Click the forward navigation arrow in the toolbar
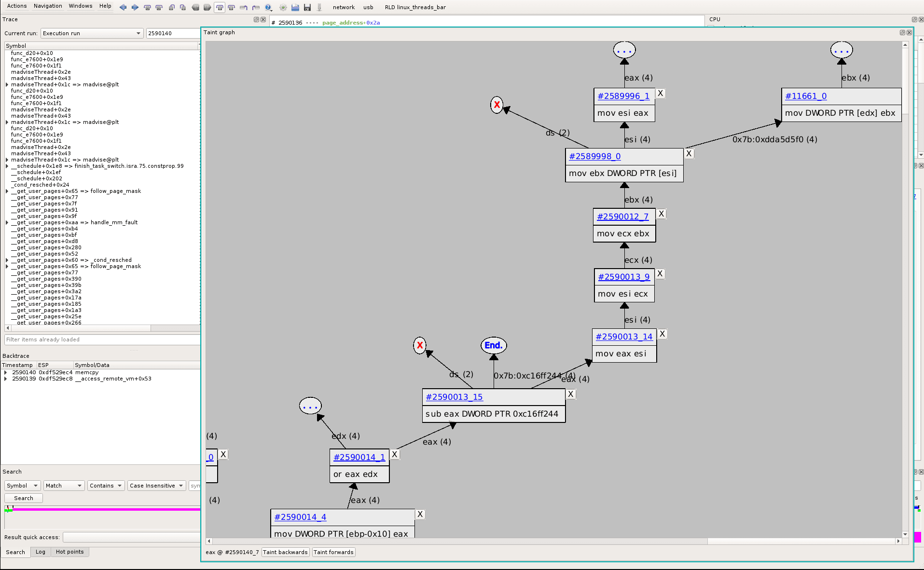Screen dimensions: 924x570 135,7
